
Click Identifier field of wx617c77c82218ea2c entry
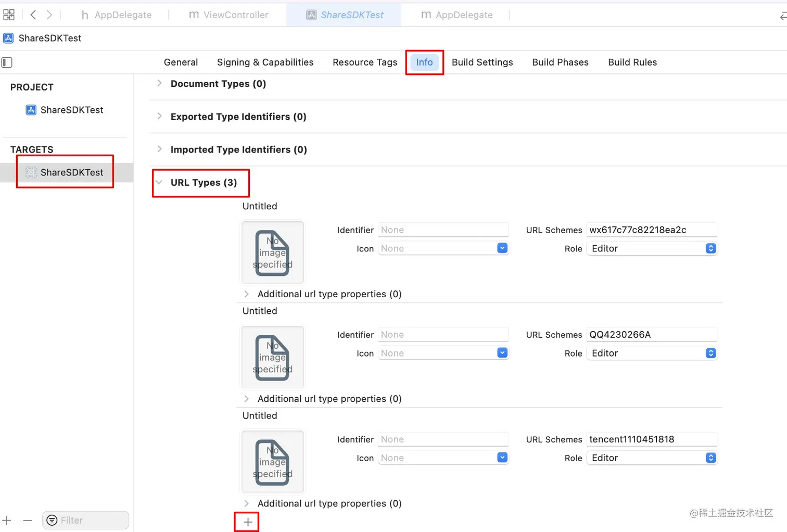443,230
